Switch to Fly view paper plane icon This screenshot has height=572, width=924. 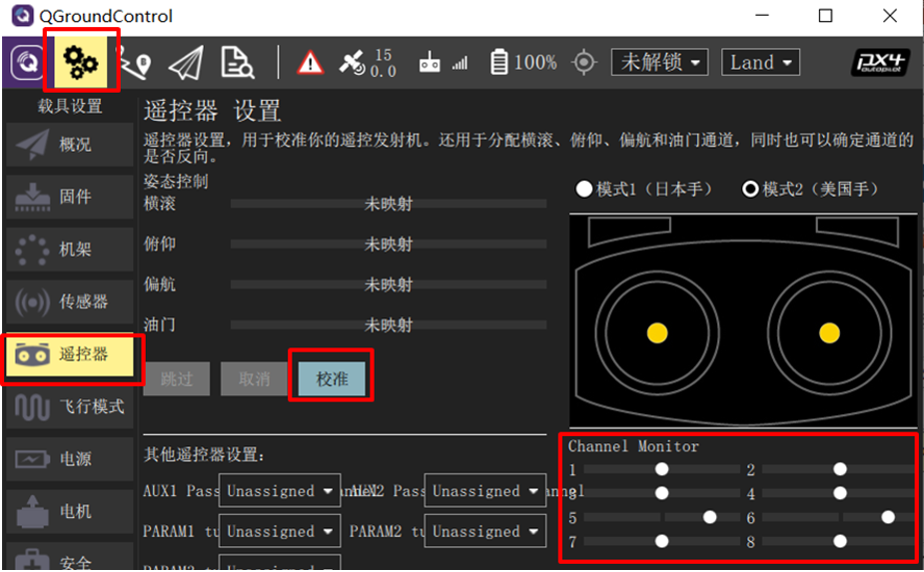(185, 63)
